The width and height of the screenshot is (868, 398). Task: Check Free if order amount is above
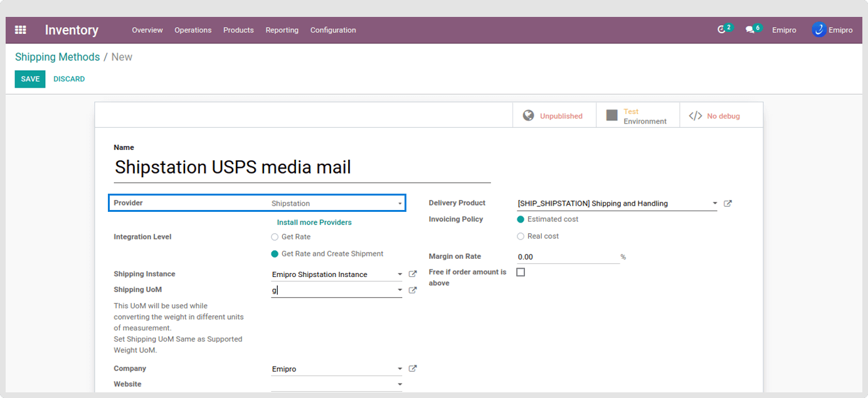(521, 272)
